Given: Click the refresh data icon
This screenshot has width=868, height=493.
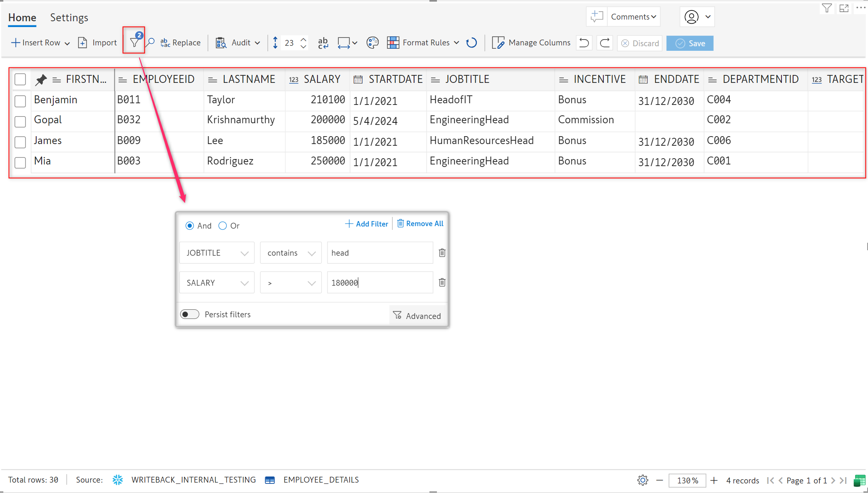Looking at the screenshot, I should pos(471,42).
